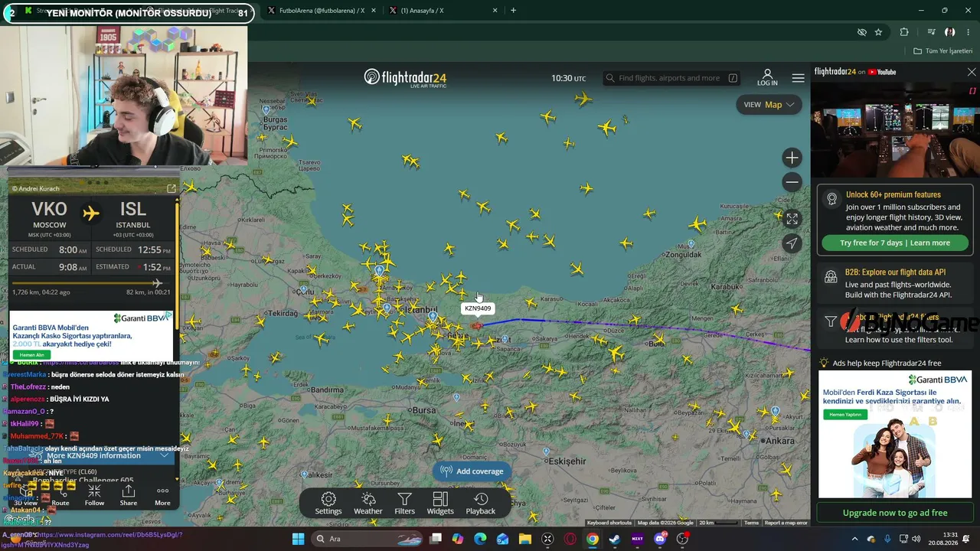Click the eye-slash tracking protection icon

(862, 32)
